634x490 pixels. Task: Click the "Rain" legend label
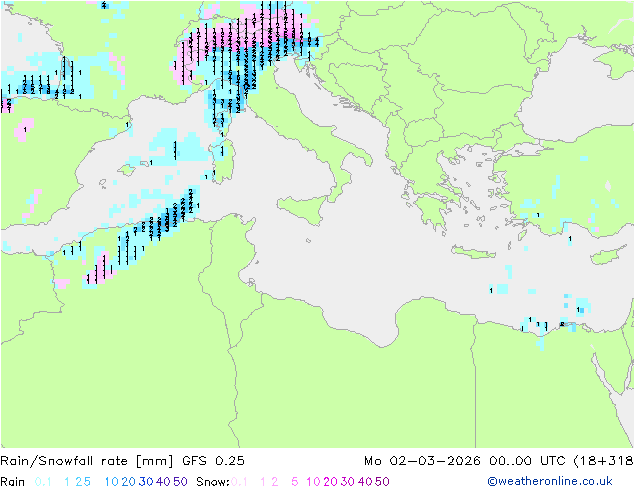click(13, 482)
